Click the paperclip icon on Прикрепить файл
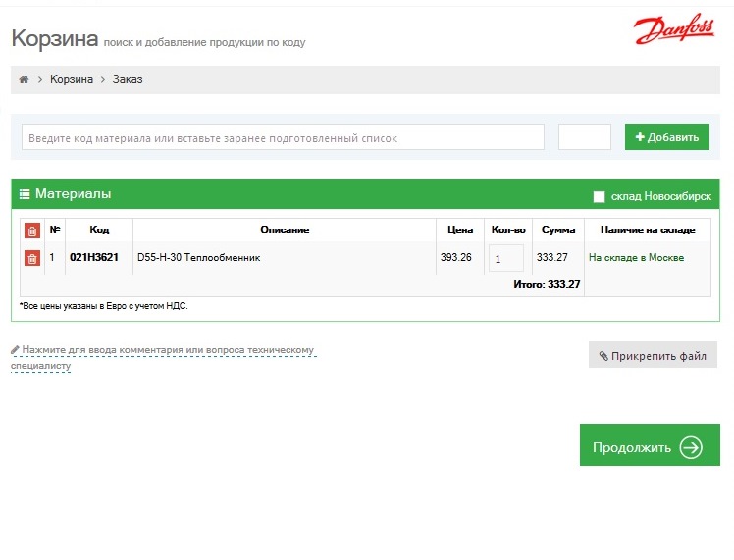Viewport: 734px width, 560px height. 603,356
